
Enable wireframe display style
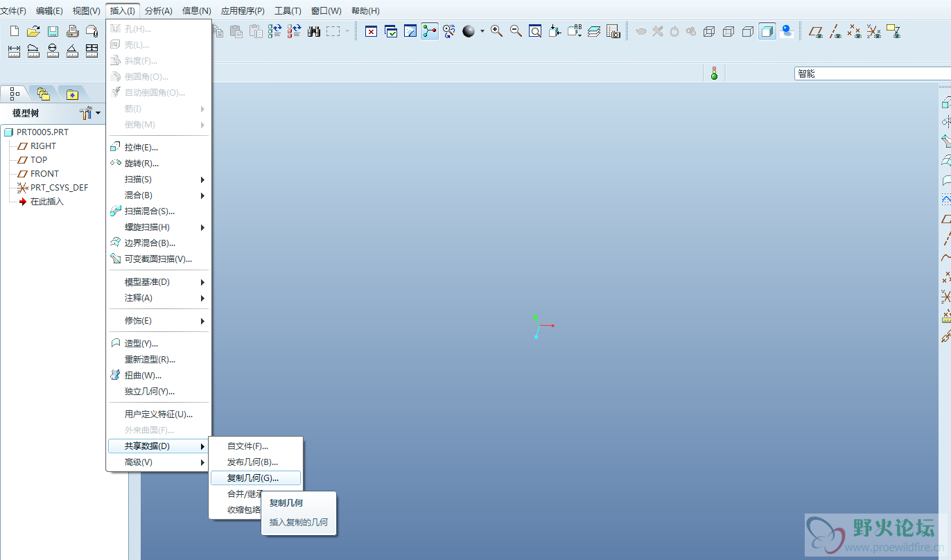coord(708,31)
